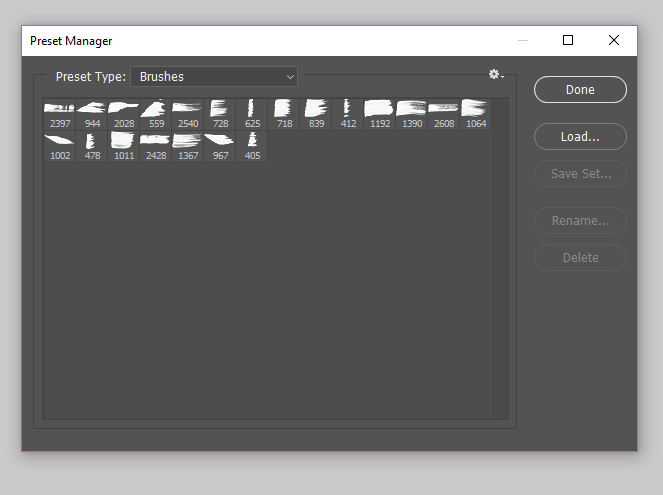Select the 405 brush preset
Viewport: 663px width, 495px height.
252,146
